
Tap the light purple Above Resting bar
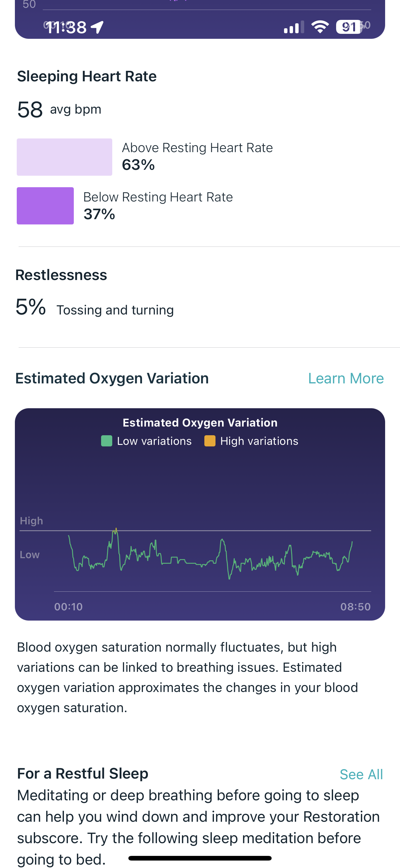pyautogui.click(x=64, y=157)
